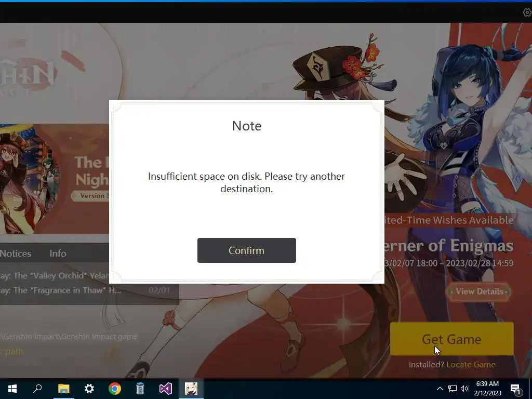Show hidden system tray icons

(x=440, y=389)
